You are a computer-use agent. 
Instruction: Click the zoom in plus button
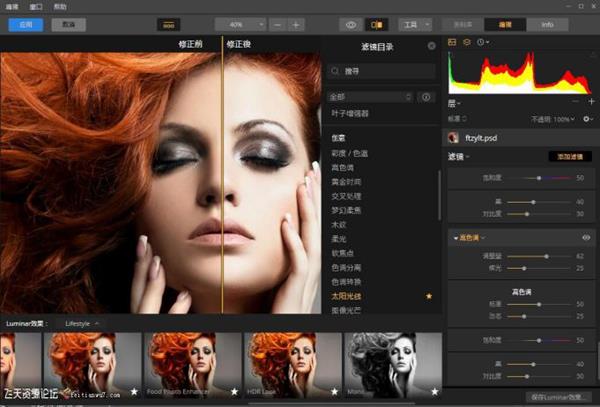pyautogui.click(x=296, y=24)
